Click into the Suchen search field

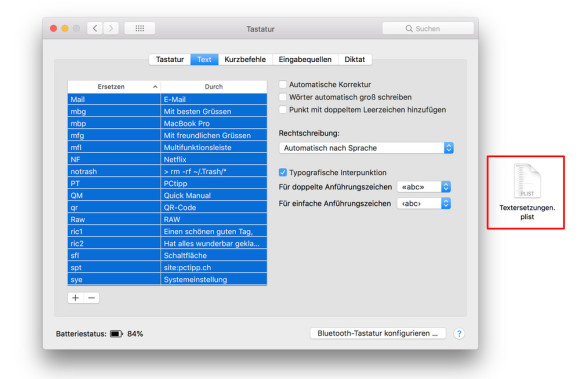point(428,28)
